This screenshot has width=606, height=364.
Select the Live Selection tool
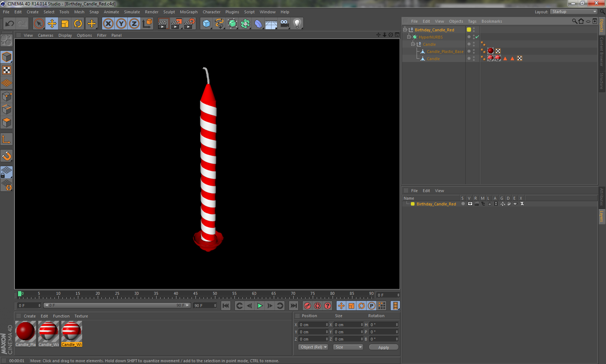(x=39, y=24)
